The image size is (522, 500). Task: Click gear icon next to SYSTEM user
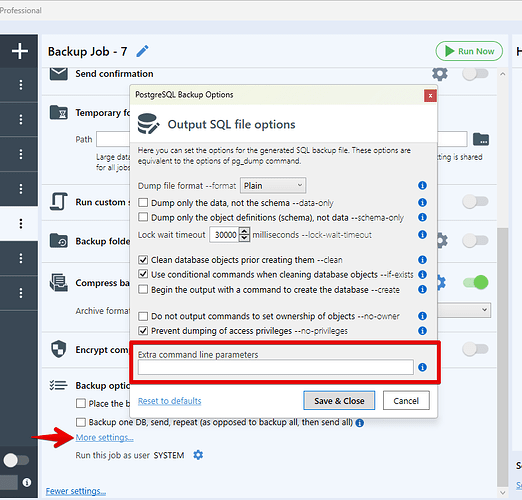pyautogui.click(x=198, y=455)
